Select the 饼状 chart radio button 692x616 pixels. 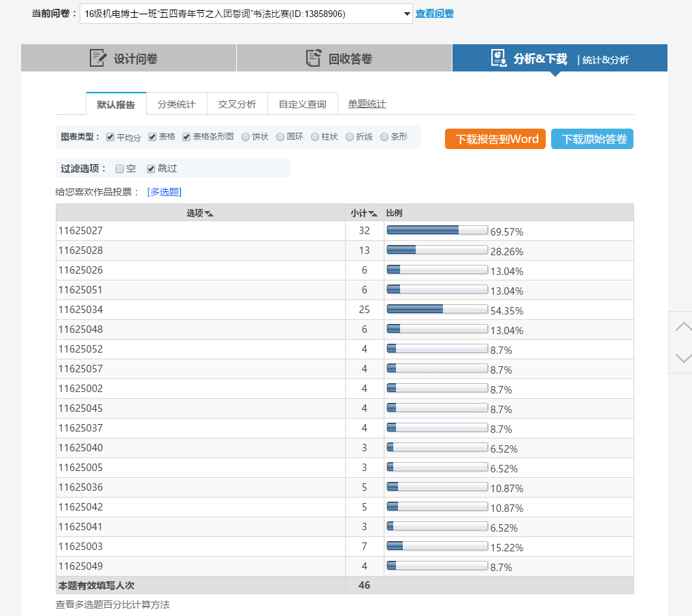click(246, 137)
